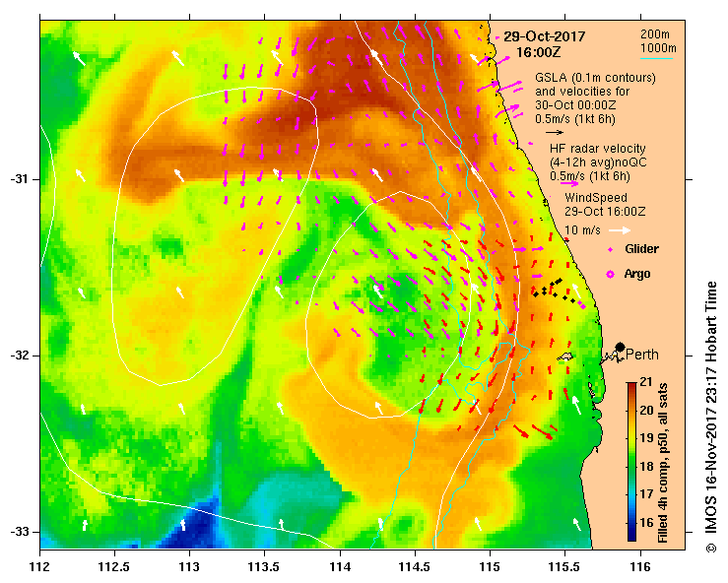Click the magenta Glider diamond legend icon
The image size is (728, 583).
pyautogui.click(x=610, y=250)
